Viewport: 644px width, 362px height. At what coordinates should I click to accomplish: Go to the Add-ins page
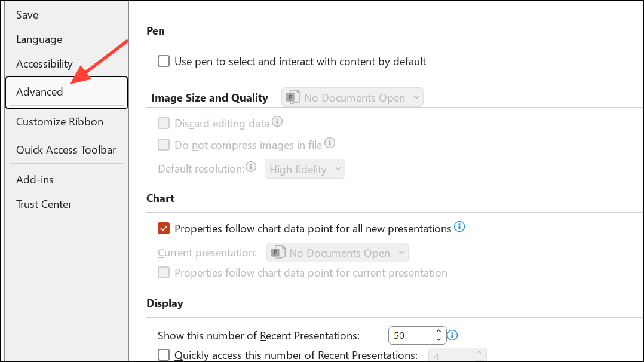point(35,179)
